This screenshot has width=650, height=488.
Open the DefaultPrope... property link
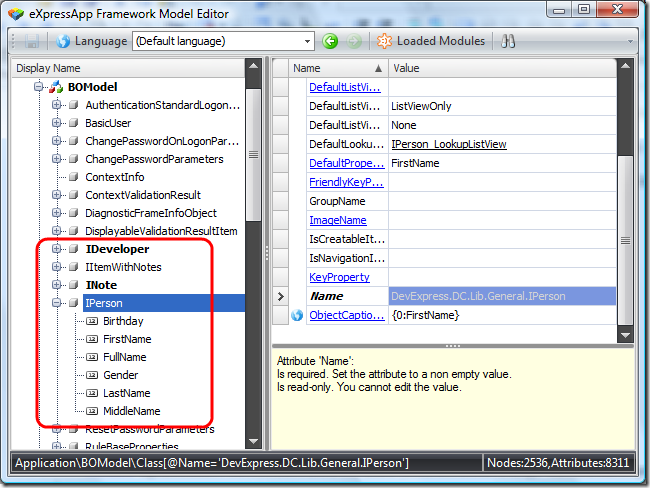pyautogui.click(x=347, y=163)
